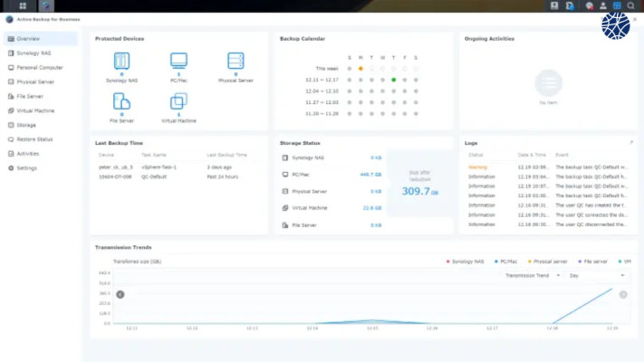Viewport: 644px width, 362px height.
Task: Toggle VM series in chart legend
Action: tap(625, 262)
